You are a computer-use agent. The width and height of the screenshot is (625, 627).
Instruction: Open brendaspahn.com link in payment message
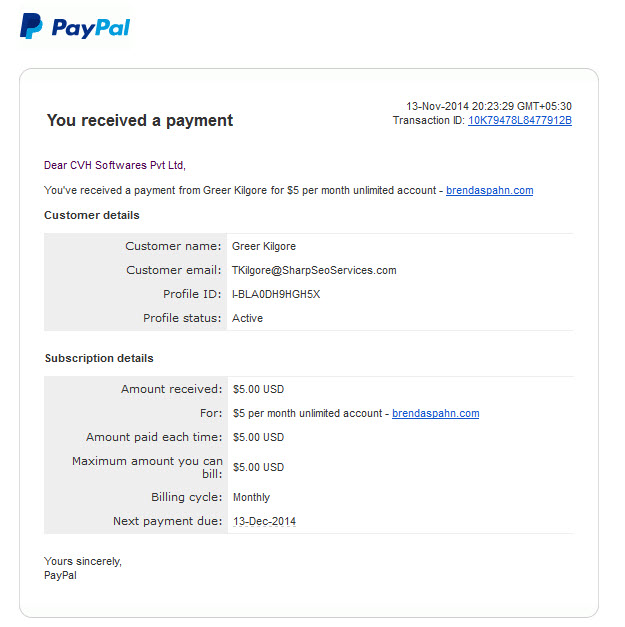489,190
